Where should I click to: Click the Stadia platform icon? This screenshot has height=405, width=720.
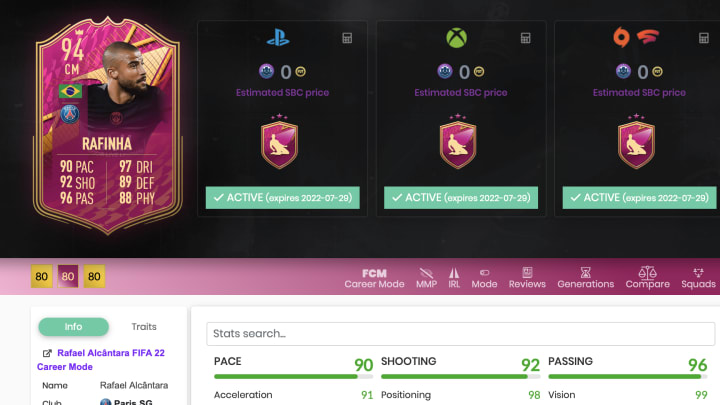click(647, 37)
